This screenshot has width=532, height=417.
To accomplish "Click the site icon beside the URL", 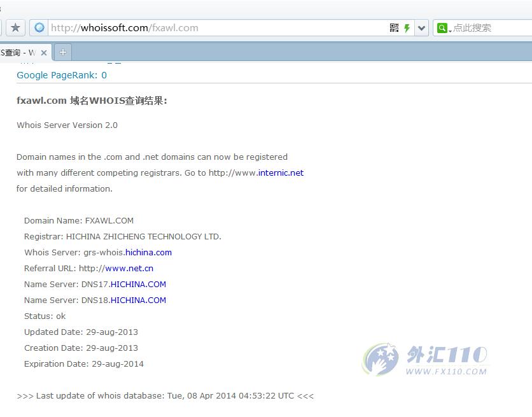I will coord(39,27).
